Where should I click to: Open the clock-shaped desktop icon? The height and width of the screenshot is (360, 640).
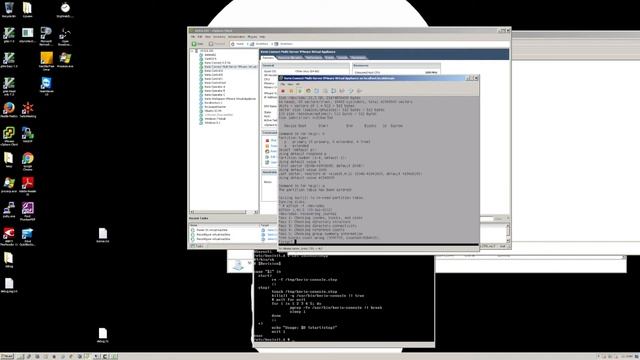[65, 10]
